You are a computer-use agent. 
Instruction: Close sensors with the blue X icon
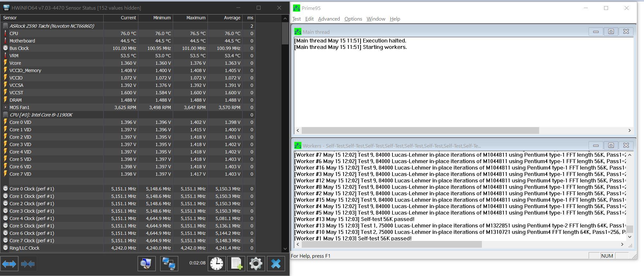click(276, 264)
